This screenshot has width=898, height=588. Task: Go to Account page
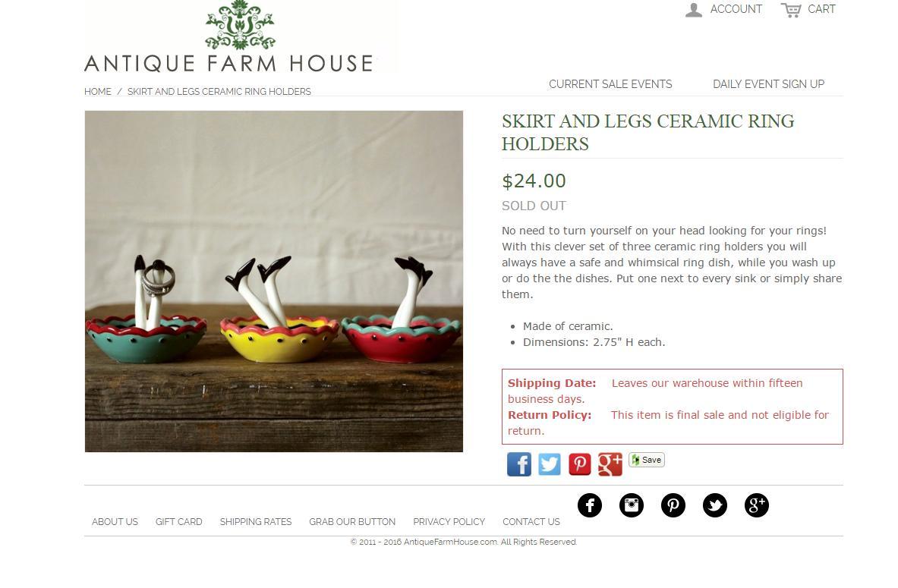(724, 9)
